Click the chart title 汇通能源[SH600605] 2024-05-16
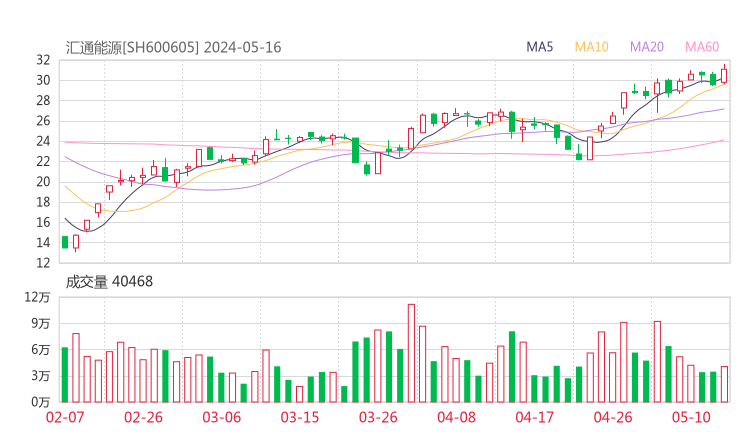This screenshot has height=440, width=740. 173,48
